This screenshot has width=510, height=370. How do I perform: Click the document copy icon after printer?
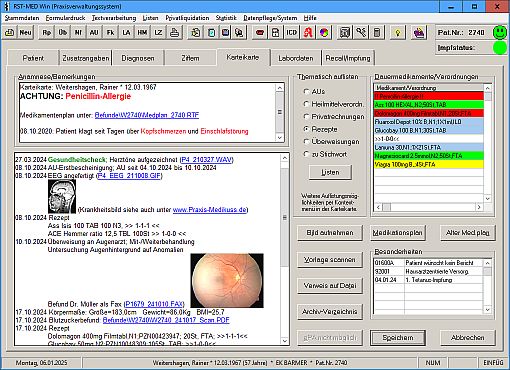tap(196, 33)
